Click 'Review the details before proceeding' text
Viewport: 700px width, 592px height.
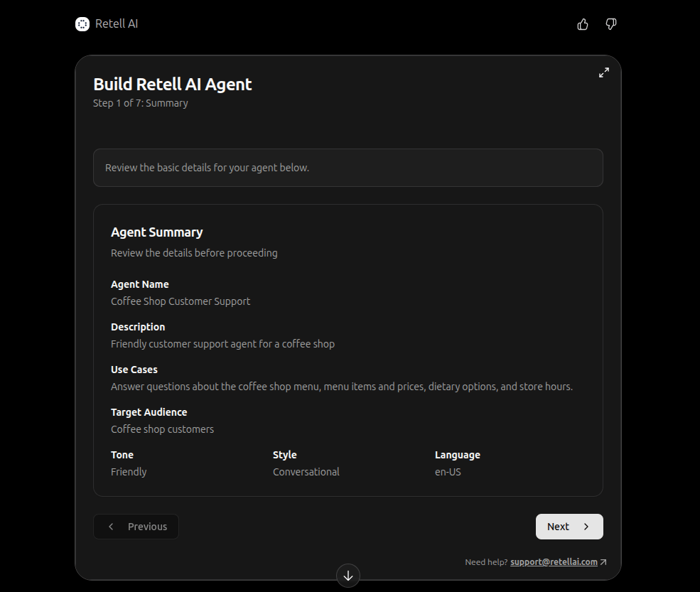click(194, 253)
